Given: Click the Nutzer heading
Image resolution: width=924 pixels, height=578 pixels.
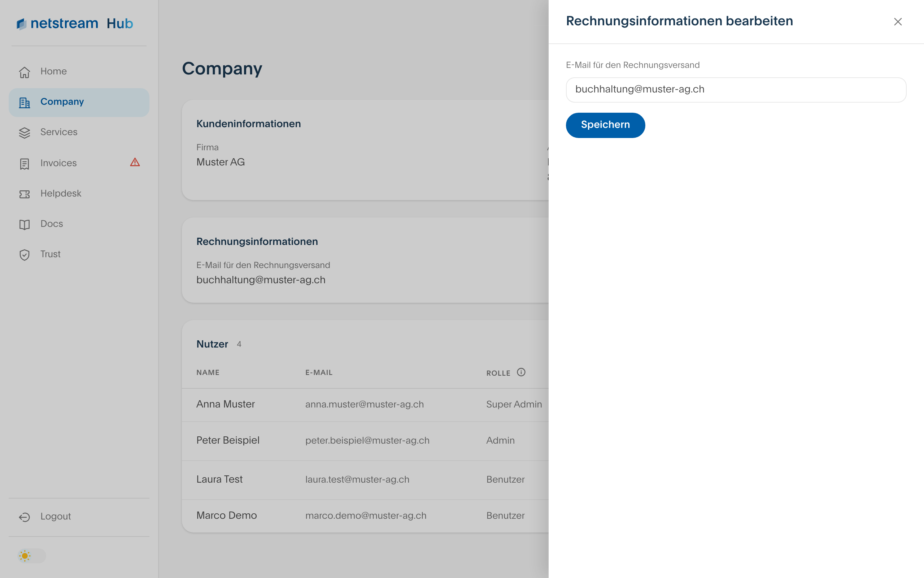Looking at the screenshot, I should click(x=212, y=344).
